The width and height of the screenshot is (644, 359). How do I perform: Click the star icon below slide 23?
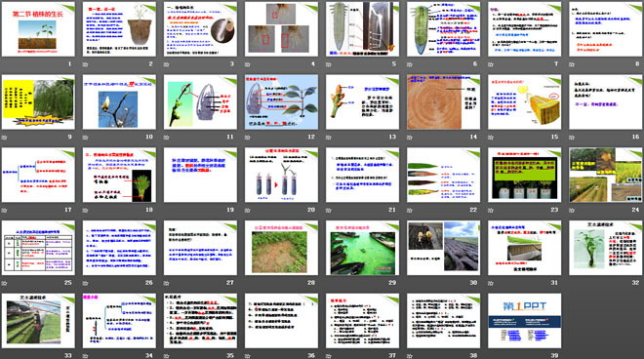pos(491,210)
